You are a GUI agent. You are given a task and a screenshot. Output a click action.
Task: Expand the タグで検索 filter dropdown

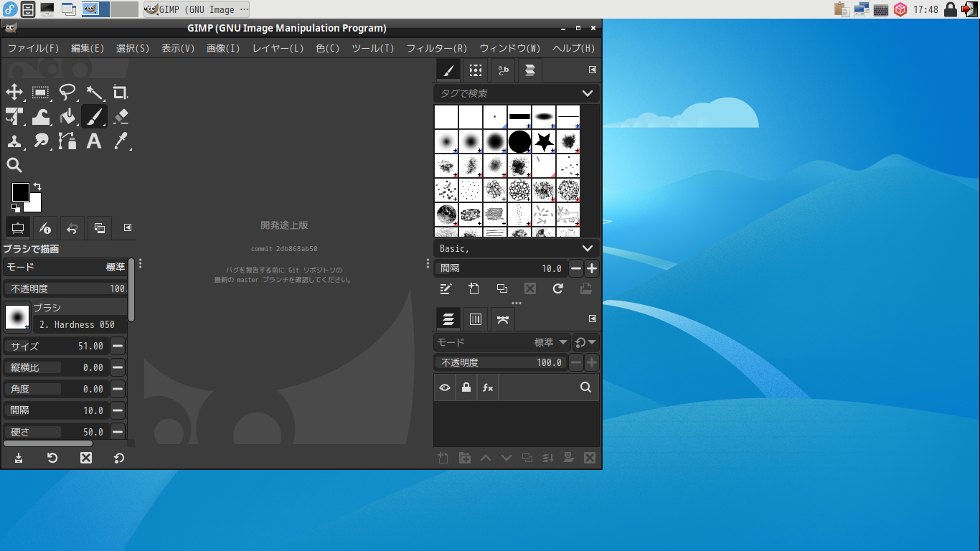588,93
